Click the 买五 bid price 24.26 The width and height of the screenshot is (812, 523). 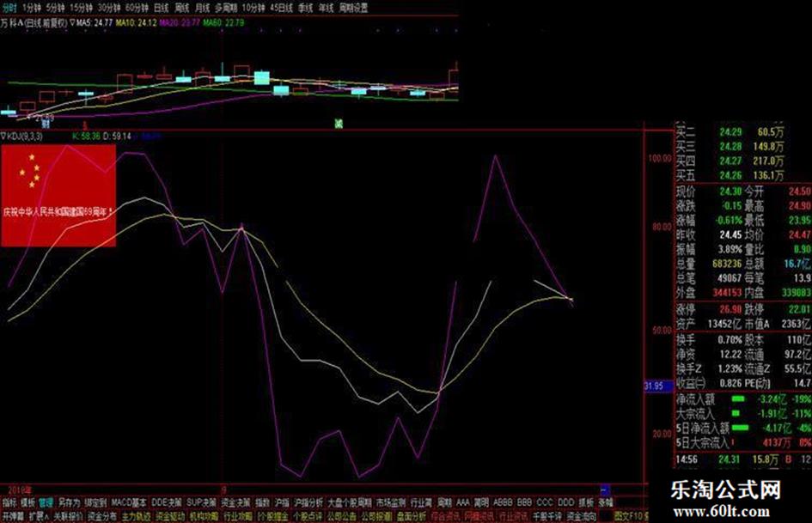[x=730, y=175]
